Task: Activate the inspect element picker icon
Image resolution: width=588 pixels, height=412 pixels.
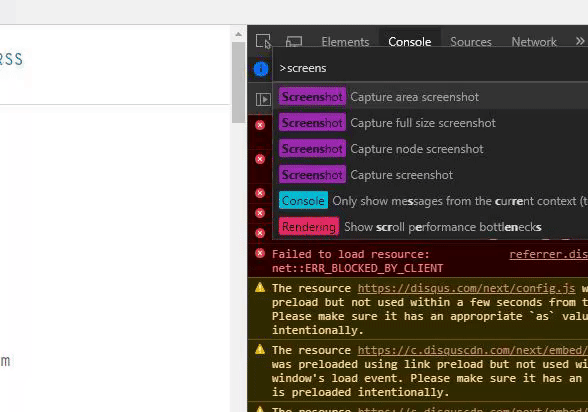Action: pos(263,41)
